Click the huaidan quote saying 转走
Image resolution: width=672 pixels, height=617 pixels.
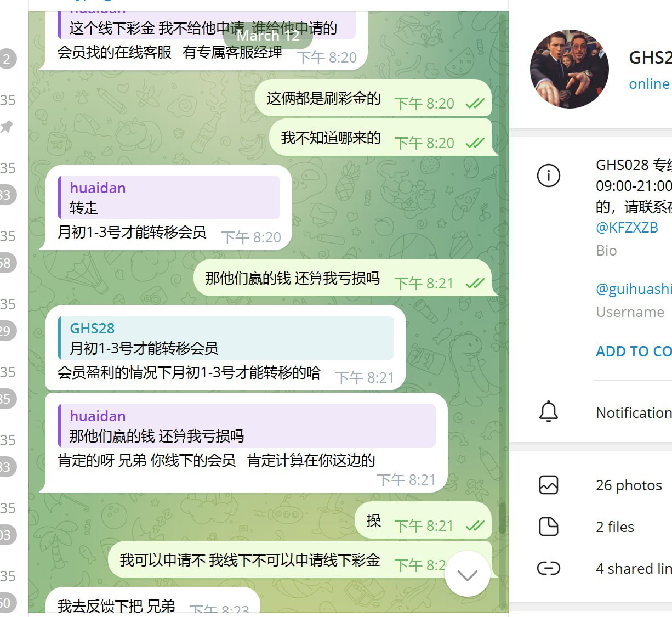pyautogui.click(x=169, y=197)
